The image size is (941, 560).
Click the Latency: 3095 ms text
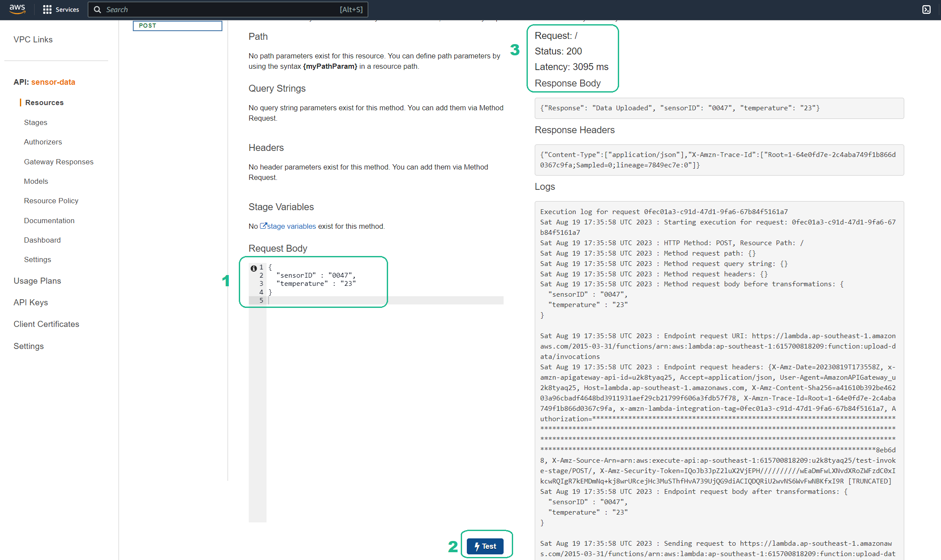(x=572, y=67)
